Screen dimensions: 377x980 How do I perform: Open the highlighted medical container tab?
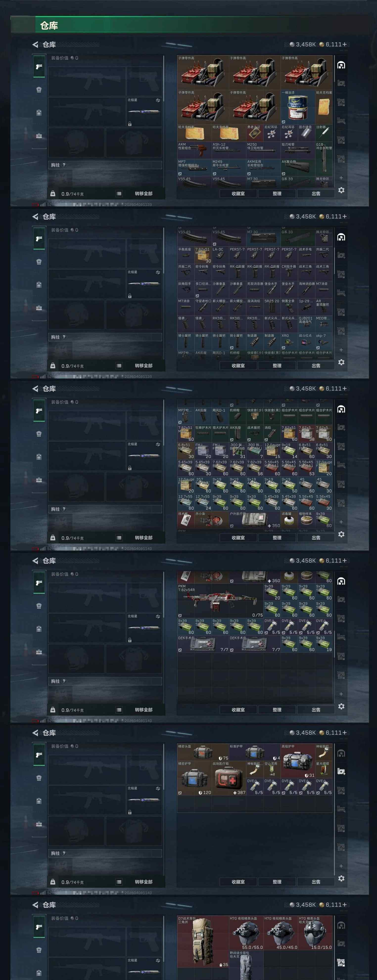pos(341,771)
